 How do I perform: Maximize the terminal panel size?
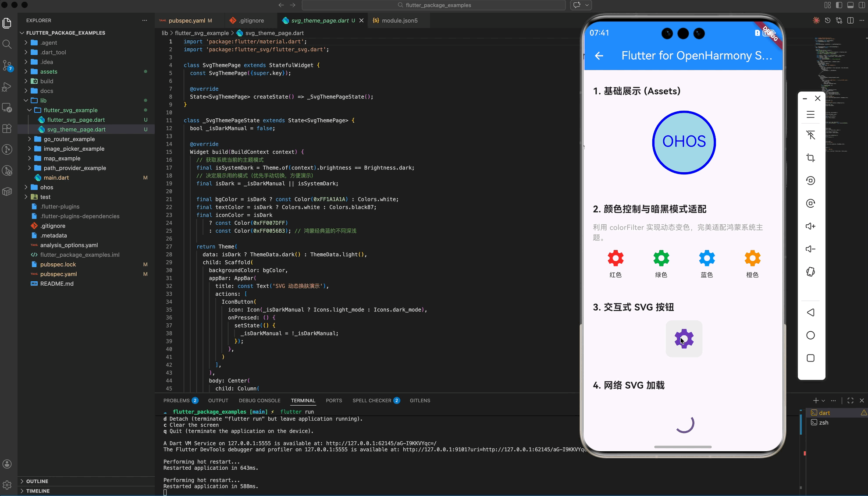click(850, 400)
